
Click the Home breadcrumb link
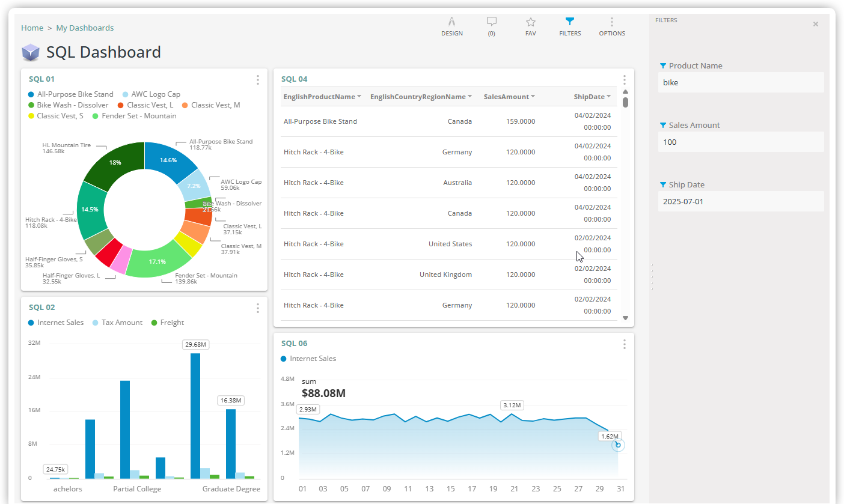point(32,28)
